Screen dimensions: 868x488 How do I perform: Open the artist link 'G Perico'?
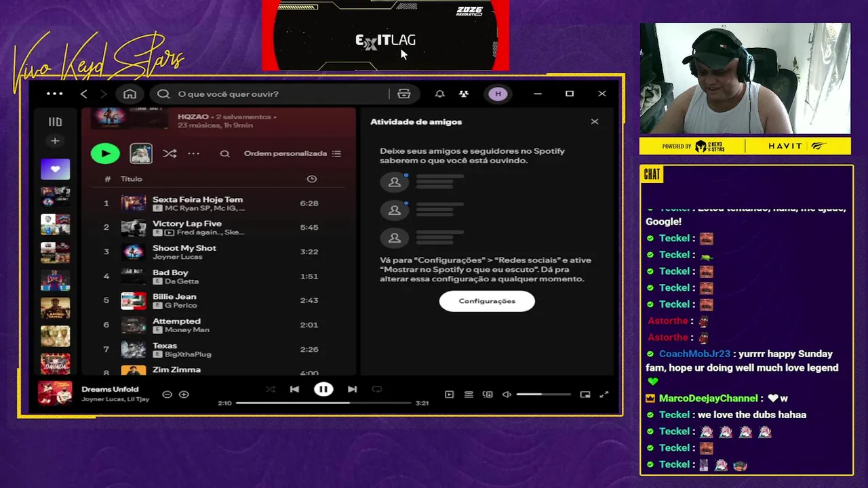click(x=181, y=306)
